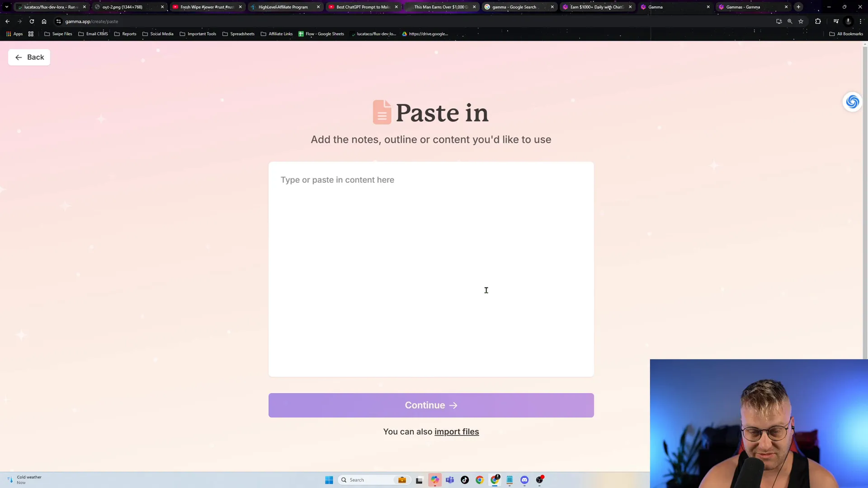The height and width of the screenshot is (488, 868).
Task: Close the gamma - Google Search tab
Action: [x=552, y=7]
